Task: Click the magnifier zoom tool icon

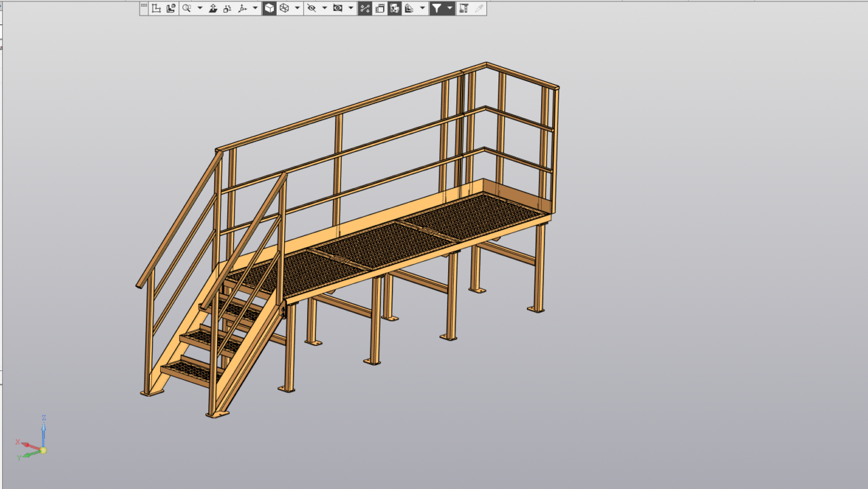Action: click(x=186, y=8)
